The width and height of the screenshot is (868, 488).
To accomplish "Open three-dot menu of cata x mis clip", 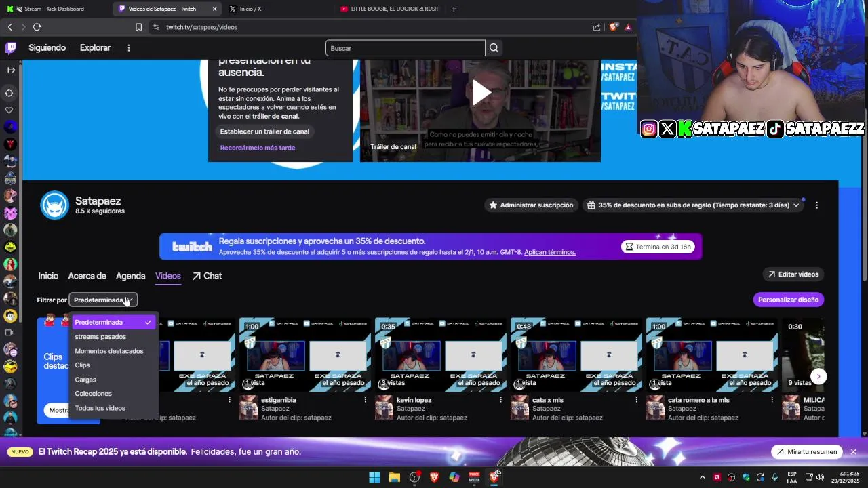I will pos(636,400).
